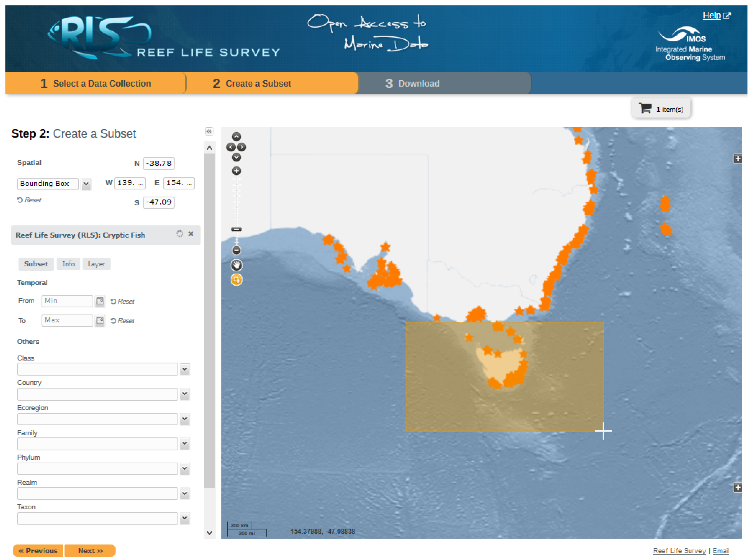Image resolution: width=752 pixels, height=560 pixels.
Task: Pan the map right with the arrow
Action: point(241,147)
